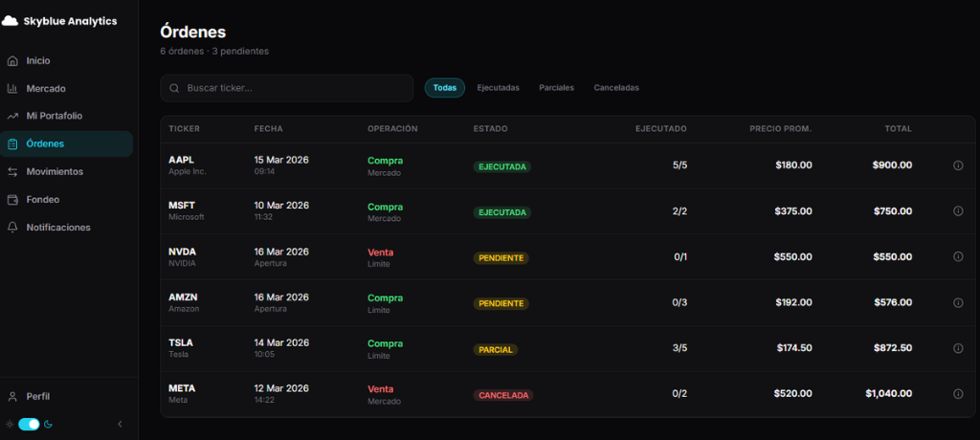Click the EJECUTADA badge on AAPL row
The image size is (980, 440).
(x=501, y=166)
